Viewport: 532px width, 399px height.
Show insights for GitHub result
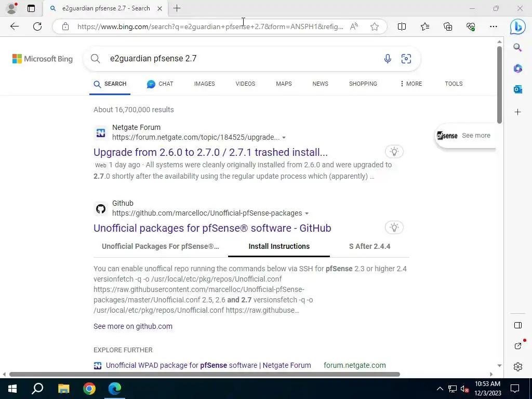click(394, 228)
